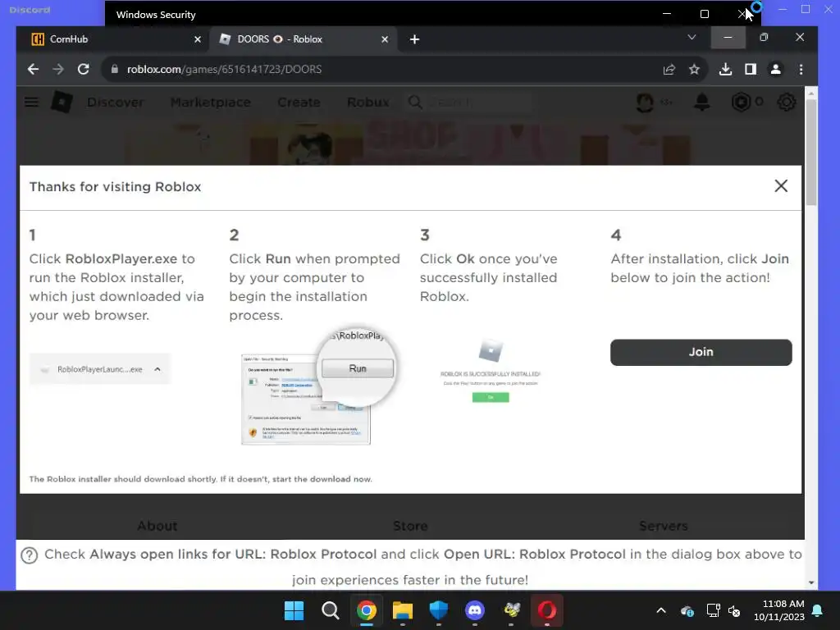Bookmark this page with the star icon

tap(694, 69)
